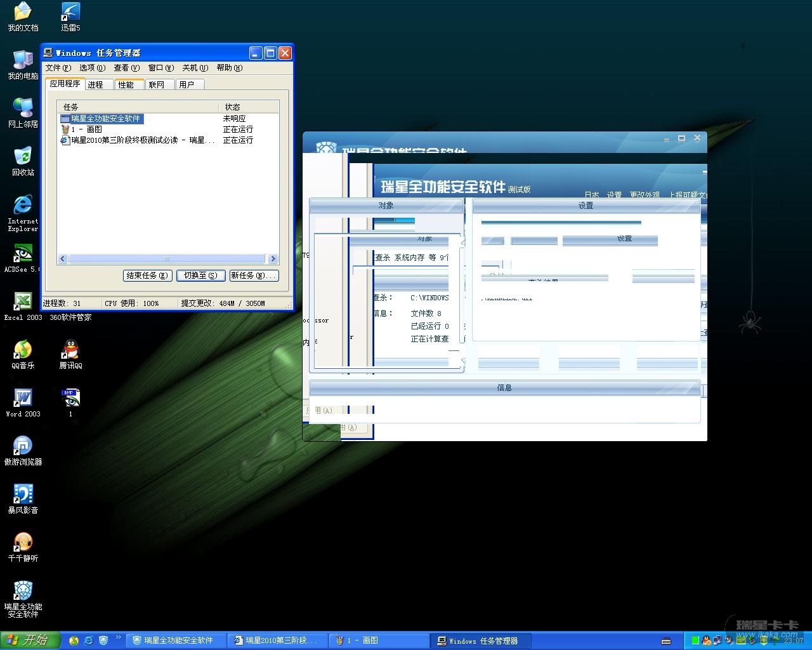This screenshot has width=812, height=650.
Task: Switch to the 性能 tab
Action: pos(126,84)
